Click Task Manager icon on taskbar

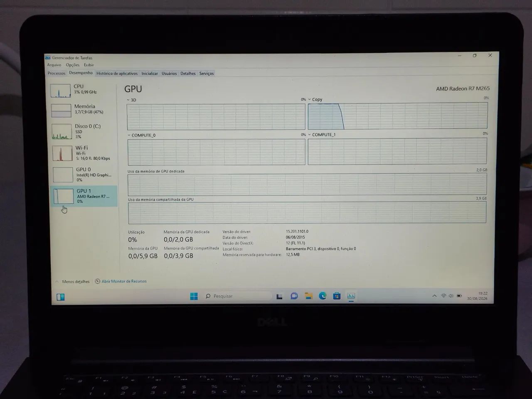pyautogui.click(x=351, y=296)
